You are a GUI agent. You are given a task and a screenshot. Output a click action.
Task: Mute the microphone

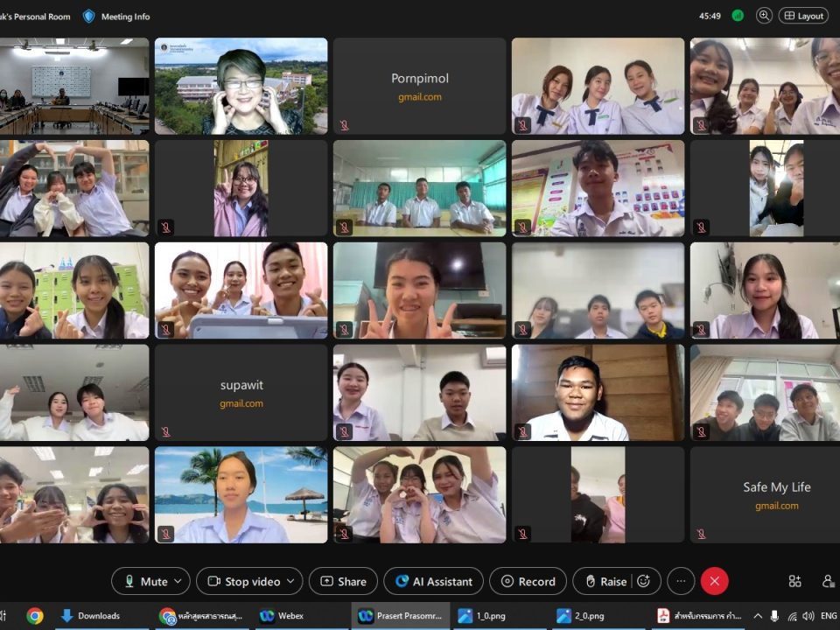145,581
